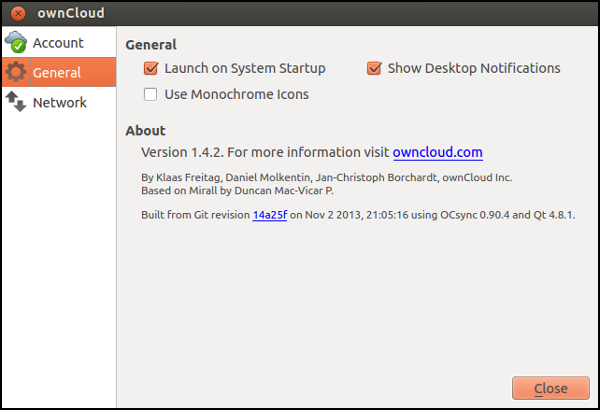Open the Network settings page
Image resolution: width=600 pixels, height=410 pixels.
coord(59,102)
